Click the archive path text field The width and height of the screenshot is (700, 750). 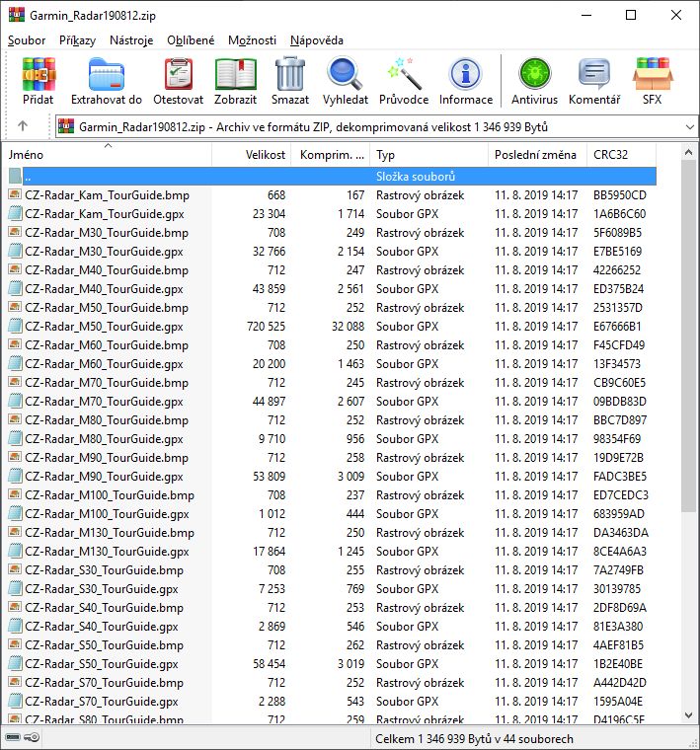point(375,126)
